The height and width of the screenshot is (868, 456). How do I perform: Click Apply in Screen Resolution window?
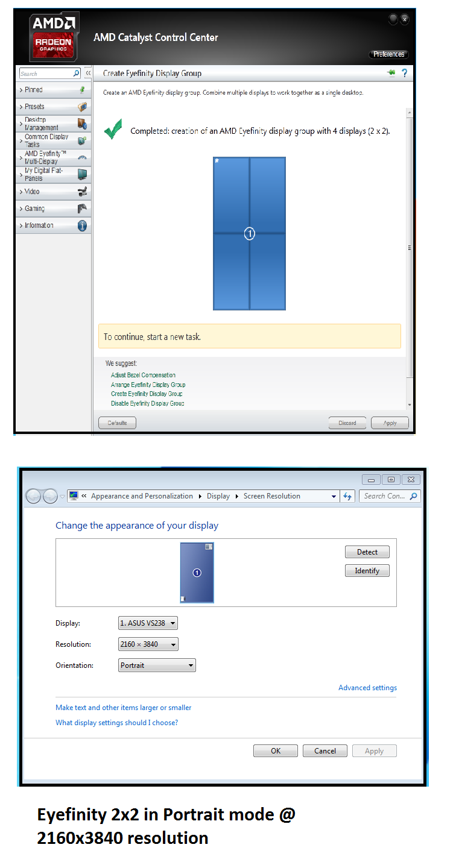tap(374, 751)
